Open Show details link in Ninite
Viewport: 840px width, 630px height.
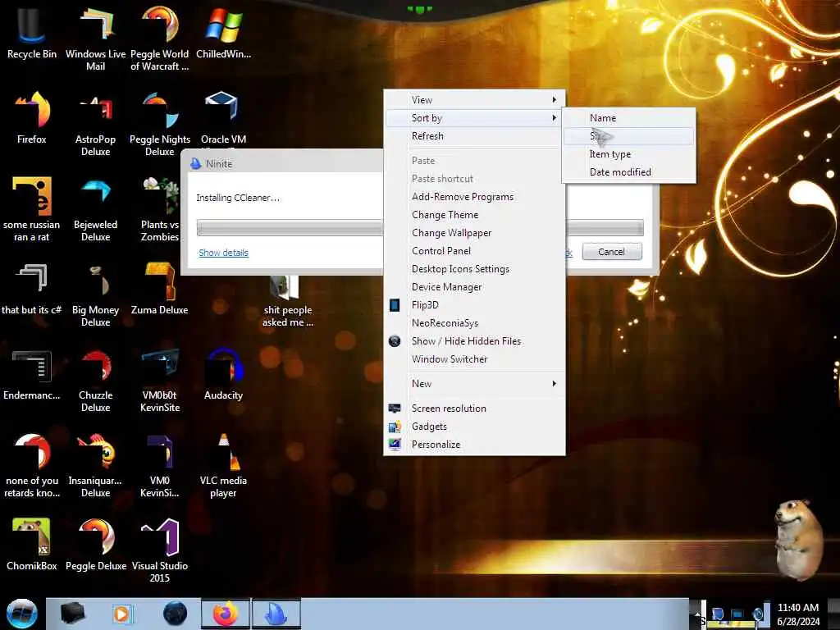pos(223,253)
